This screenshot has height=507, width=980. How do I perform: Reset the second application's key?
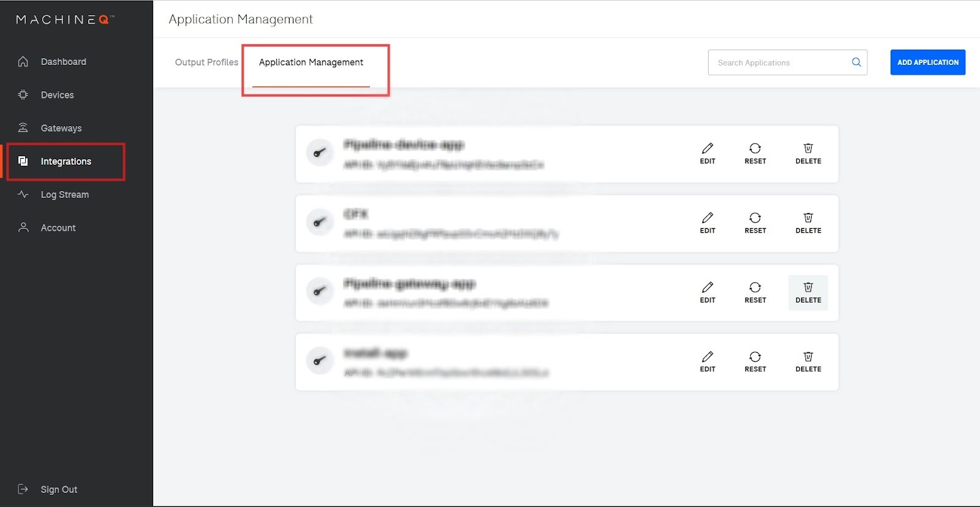tap(755, 223)
